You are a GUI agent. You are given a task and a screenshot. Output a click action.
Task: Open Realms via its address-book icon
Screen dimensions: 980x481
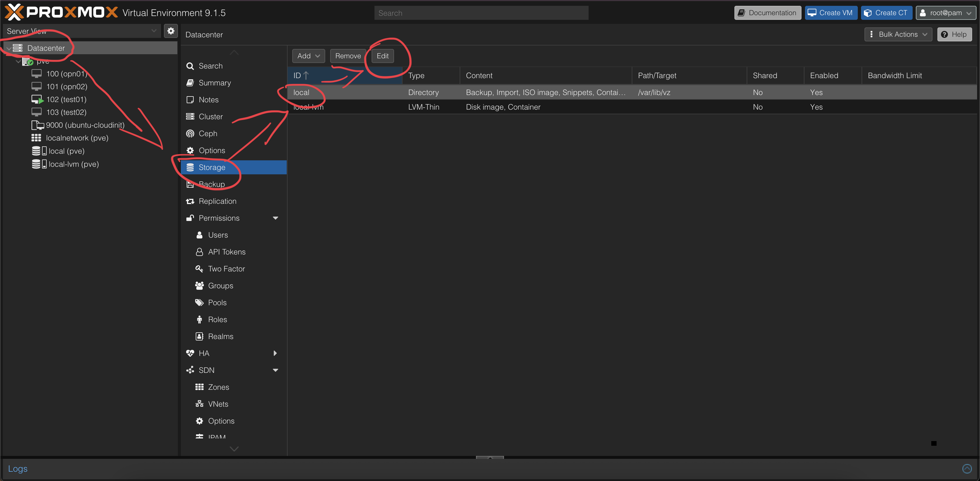coord(199,336)
